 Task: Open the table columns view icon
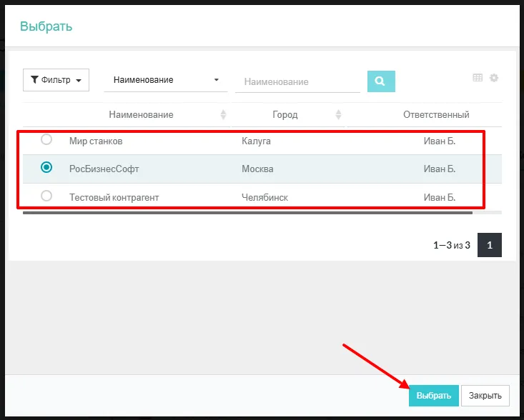tap(478, 78)
